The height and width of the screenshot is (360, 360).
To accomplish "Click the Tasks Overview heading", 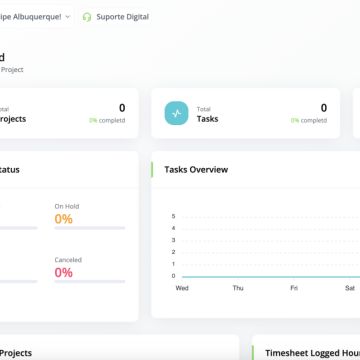I will pos(196,170).
